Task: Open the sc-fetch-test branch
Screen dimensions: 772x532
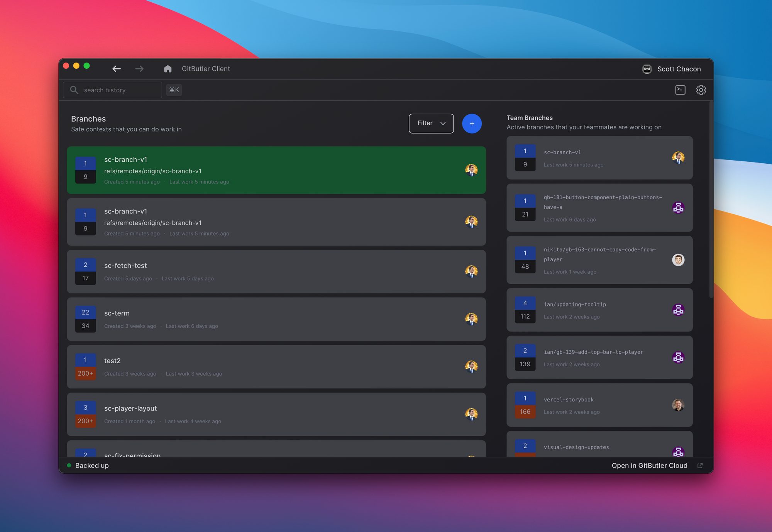Action: tap(276, 271)
